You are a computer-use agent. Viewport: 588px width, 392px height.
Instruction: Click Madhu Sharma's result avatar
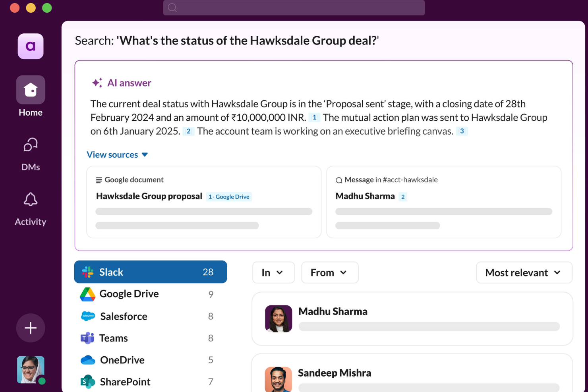coord(279,319)
